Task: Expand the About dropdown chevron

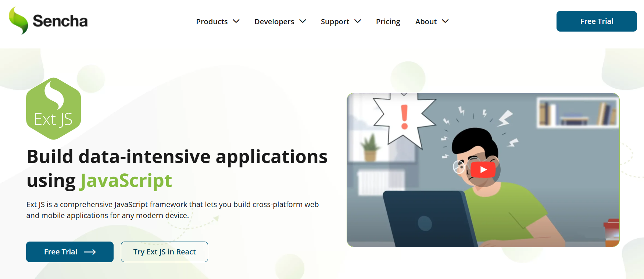Action: 445,21
